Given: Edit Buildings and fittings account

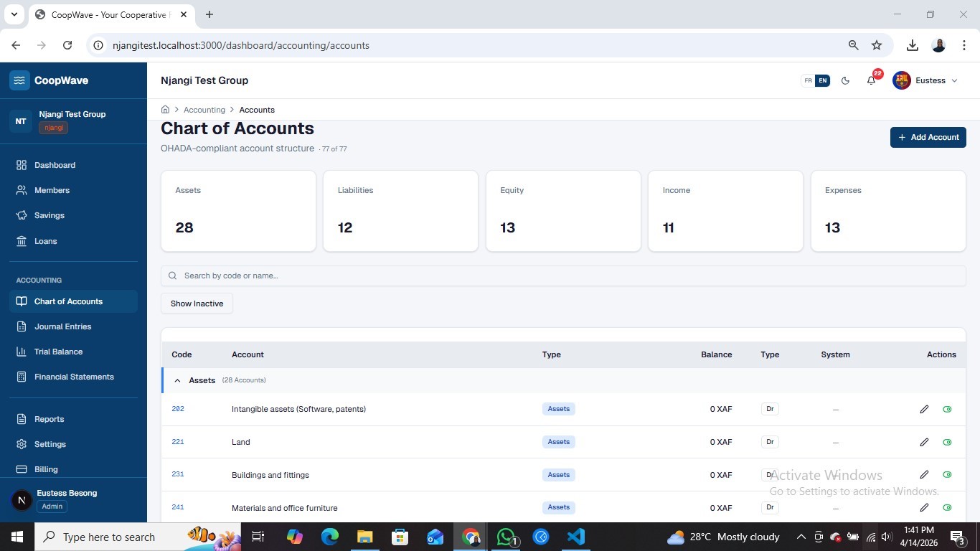Looking at the screenshot, I should (x=924, y=475).
